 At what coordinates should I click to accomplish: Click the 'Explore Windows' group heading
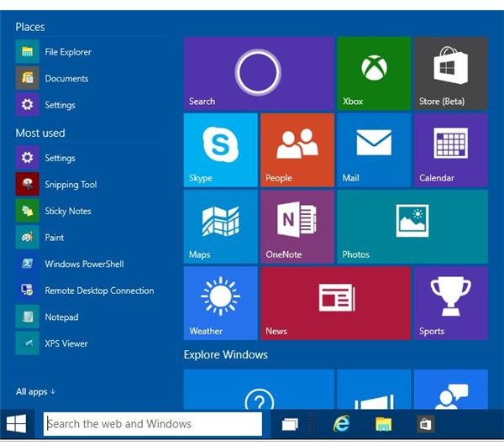226,354
